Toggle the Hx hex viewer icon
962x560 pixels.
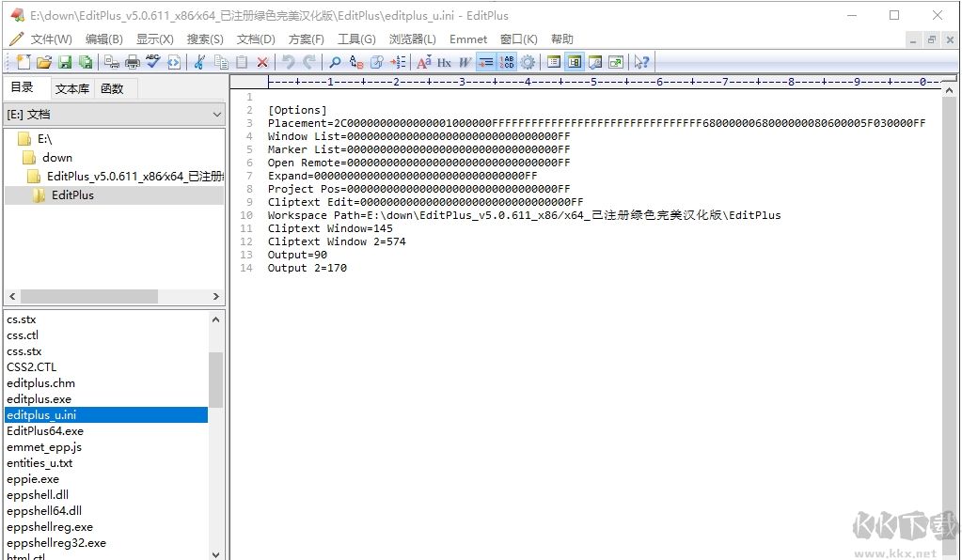[x=444, y=62]
